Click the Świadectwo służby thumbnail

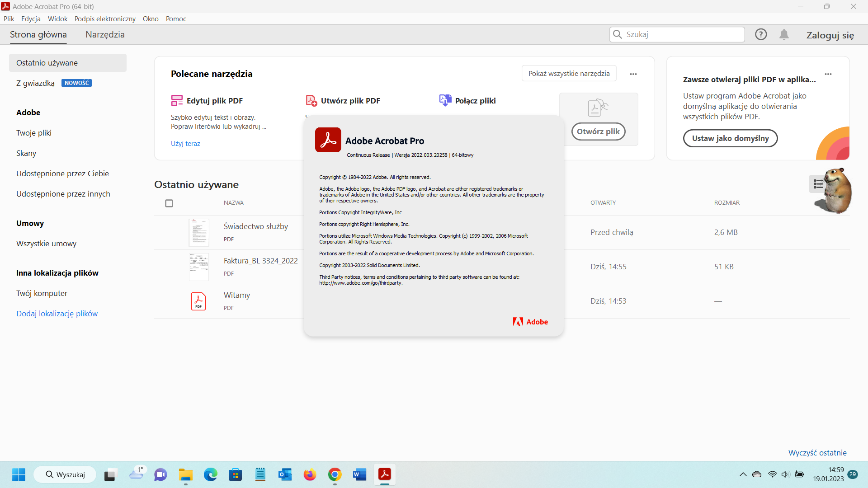point(199,233)
